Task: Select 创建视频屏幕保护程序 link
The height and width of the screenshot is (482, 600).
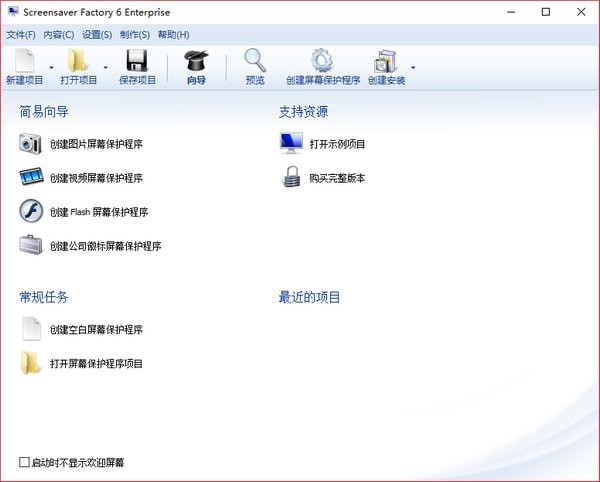Action: [96, 178]
